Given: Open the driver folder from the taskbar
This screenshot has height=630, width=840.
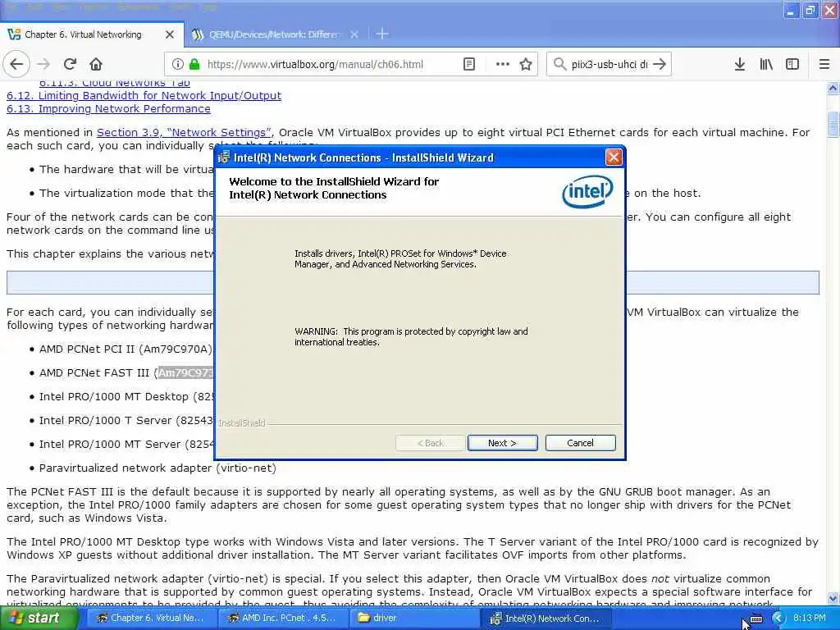Looking at the screenshot, I should pos(413,619).
